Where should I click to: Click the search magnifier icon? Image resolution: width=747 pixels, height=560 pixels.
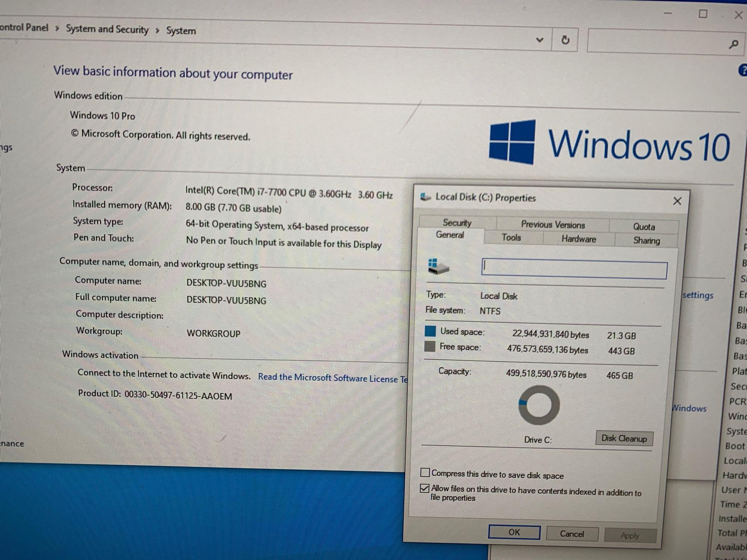coord(734,44)
